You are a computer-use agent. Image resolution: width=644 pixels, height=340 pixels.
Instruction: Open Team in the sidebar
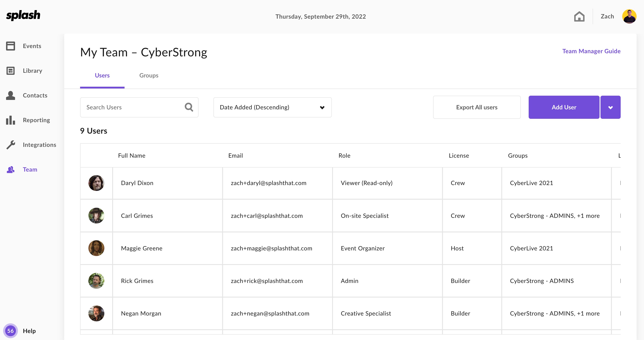pyautogui.click(x=30, y=170)
